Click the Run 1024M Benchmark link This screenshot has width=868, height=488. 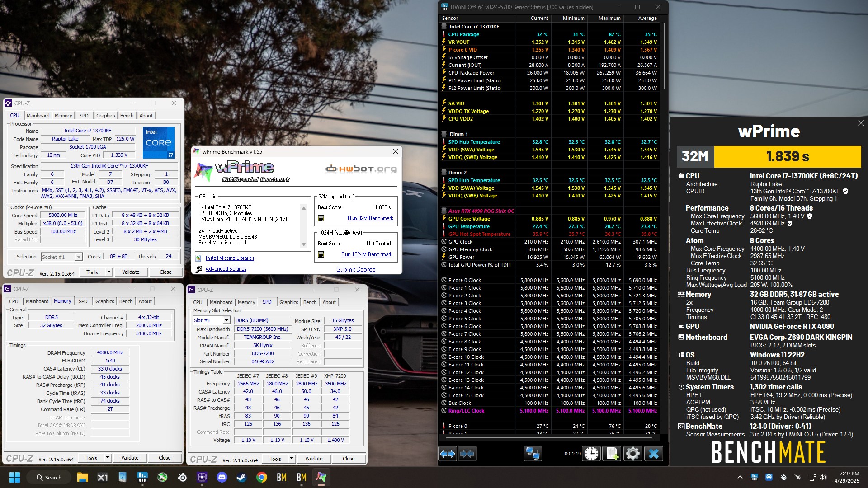pos(367,254)
